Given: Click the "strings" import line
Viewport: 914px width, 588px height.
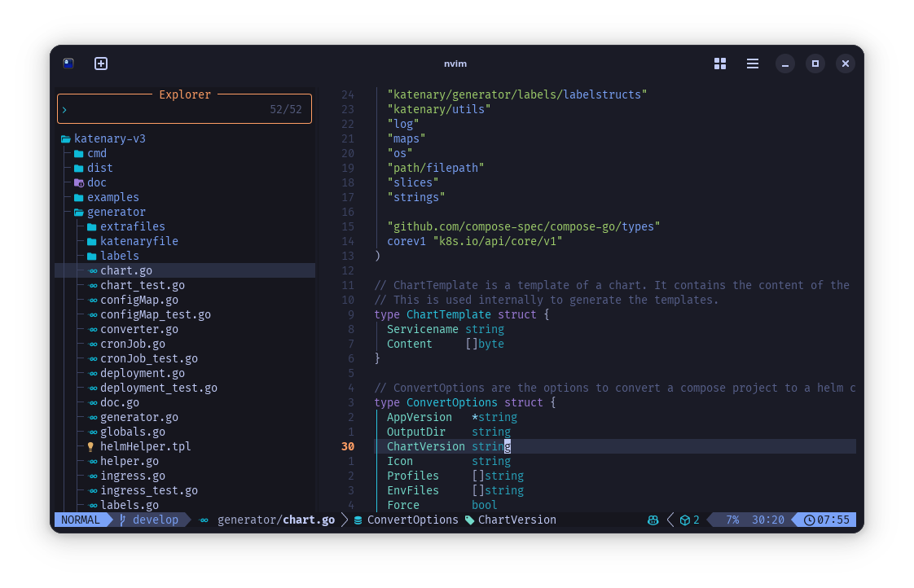Looking at the screenshot, I should coord(415,198).
